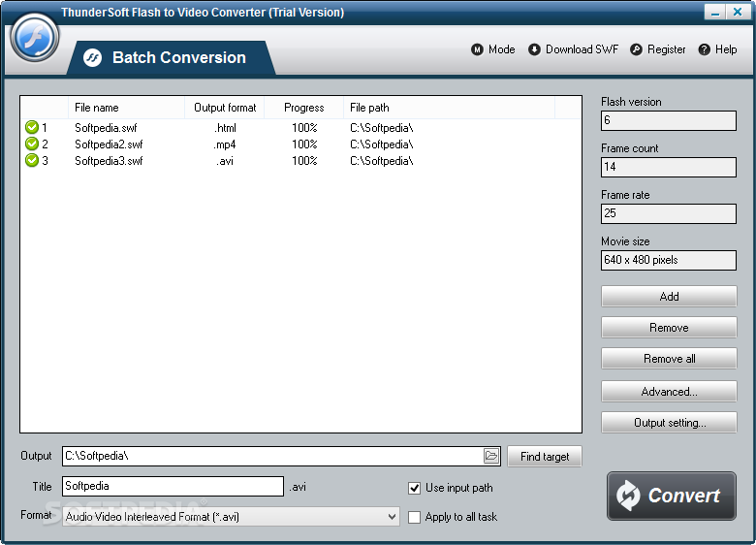Click the Help question mark icon

(704, 49)
